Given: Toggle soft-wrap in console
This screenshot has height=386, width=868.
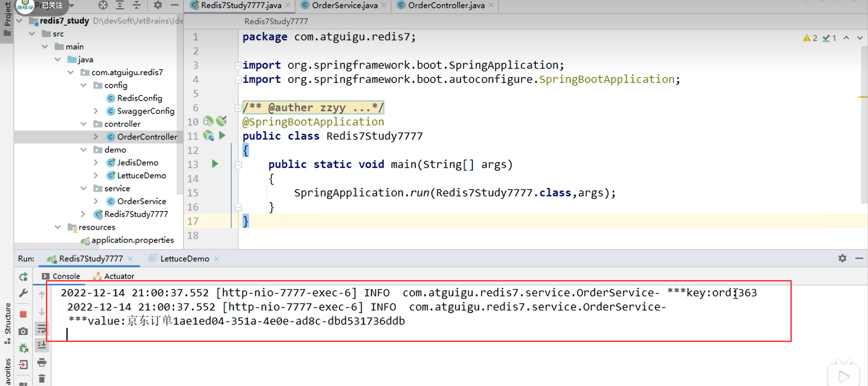Looking at the screenshot, I should tap(42, 329).
